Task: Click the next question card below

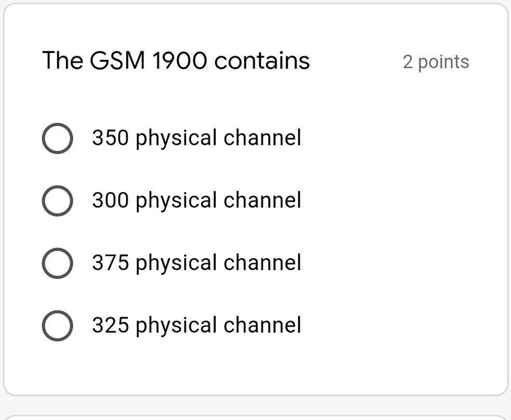Action: coord(255,417)
